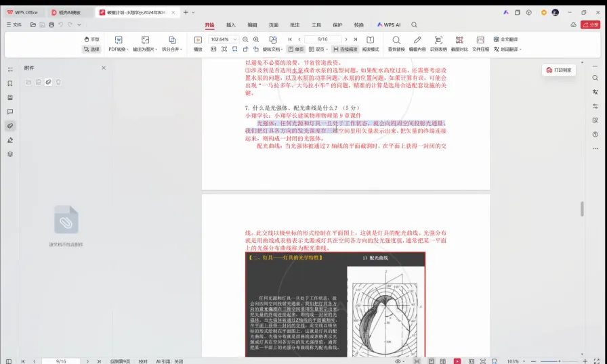Click the actual size icon below zoom box
Viewport: 607px width, 364px height.
pyautogui.click(x=213, y=49)
